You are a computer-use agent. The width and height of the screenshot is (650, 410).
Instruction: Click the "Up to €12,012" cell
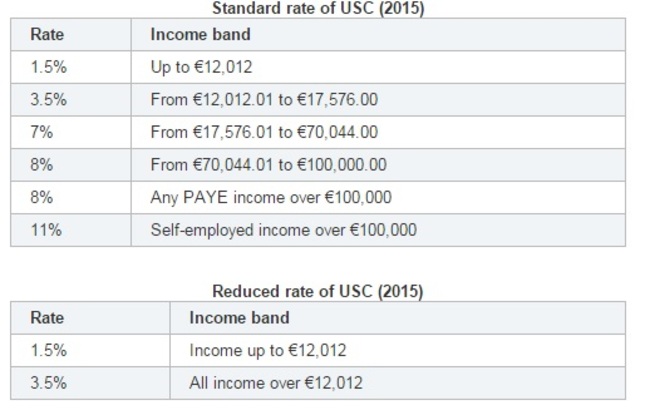[202, 67]
